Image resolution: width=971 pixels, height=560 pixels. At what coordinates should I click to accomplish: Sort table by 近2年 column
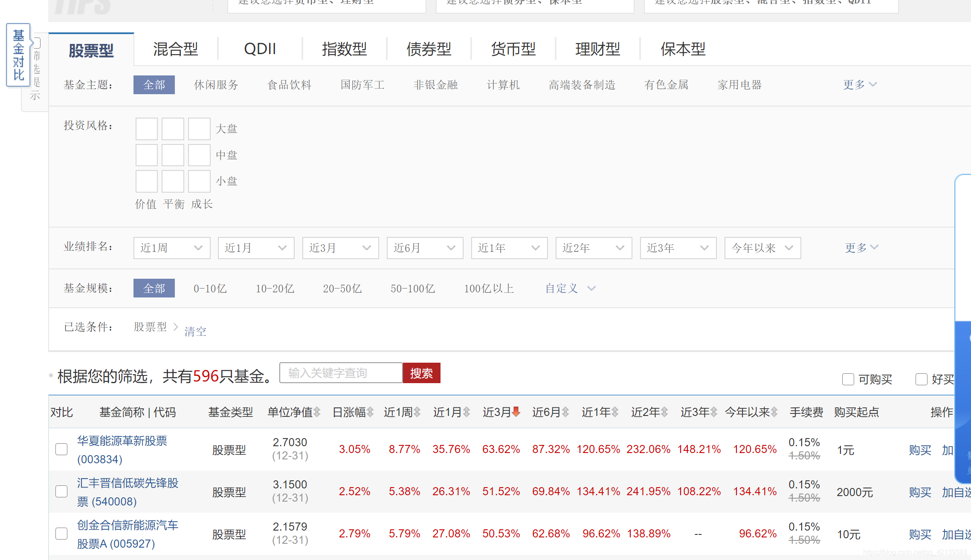649,412
